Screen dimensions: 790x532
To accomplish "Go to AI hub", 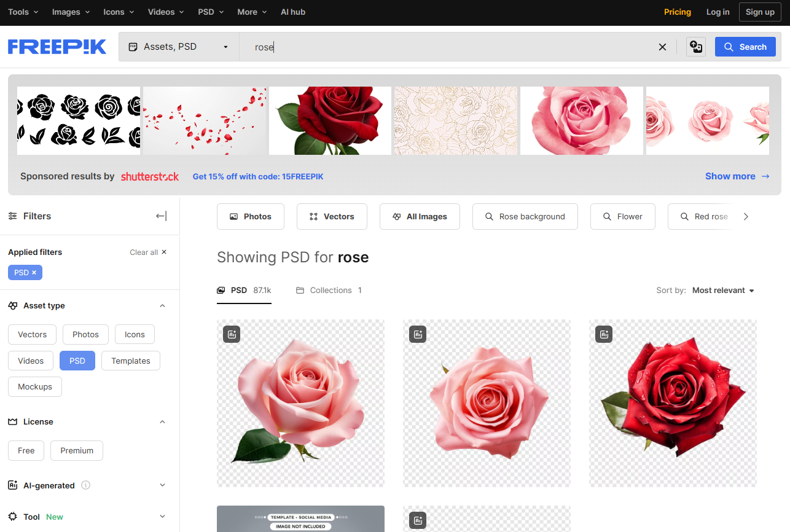I will (293, 12).
